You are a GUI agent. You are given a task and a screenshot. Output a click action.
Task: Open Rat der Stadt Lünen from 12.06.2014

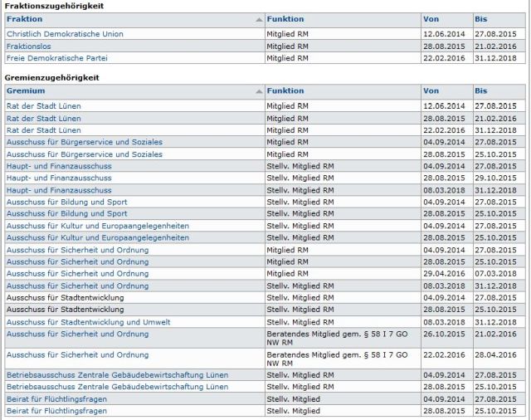click(x=44, y=106)
